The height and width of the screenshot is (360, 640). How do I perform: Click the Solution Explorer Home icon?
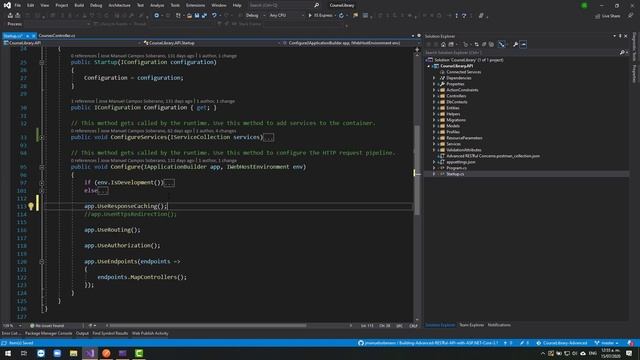pos(443,44)
